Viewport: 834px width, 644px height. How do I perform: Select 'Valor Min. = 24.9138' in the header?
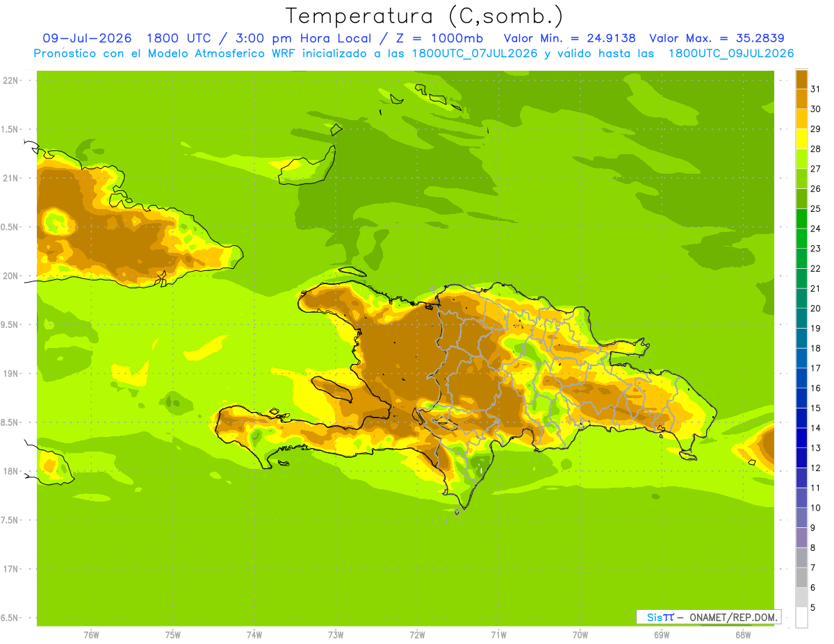click(569, 38)
